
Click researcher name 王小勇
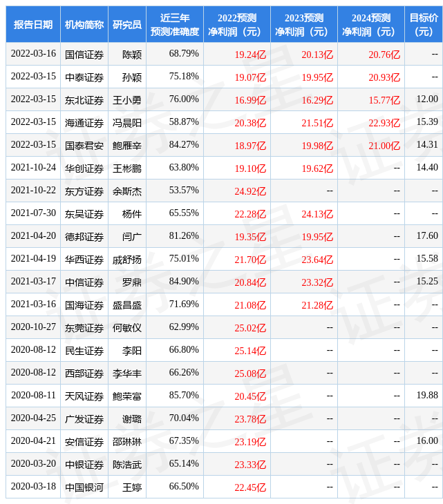pos(127,100)
